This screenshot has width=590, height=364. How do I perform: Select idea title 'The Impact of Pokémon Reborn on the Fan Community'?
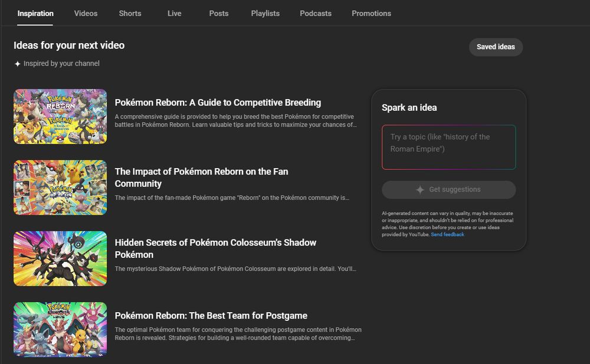click(201, 178)
